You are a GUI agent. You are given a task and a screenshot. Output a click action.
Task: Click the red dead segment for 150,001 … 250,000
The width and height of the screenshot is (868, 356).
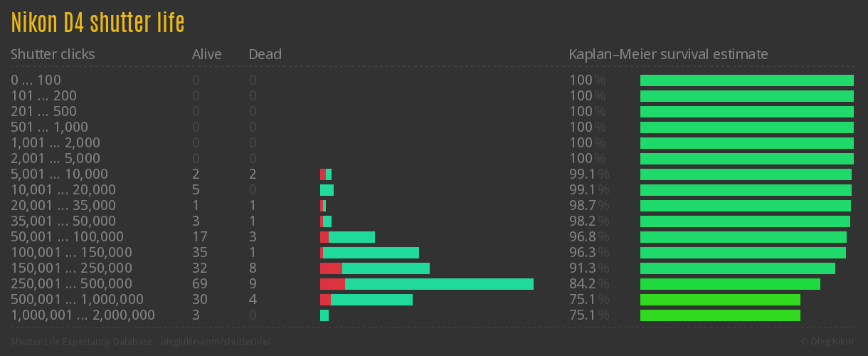pos(331,268)
